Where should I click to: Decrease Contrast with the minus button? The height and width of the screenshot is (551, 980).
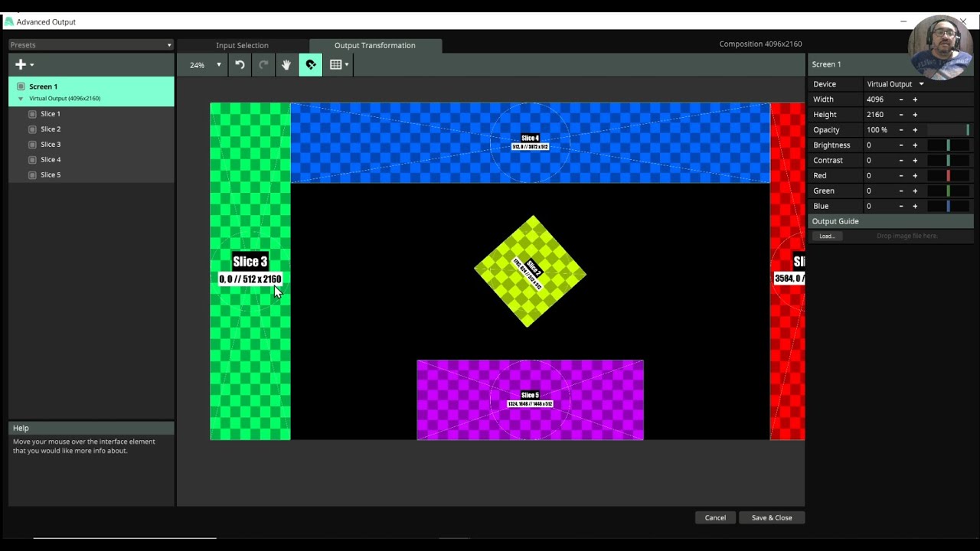pyautogui.click(x=901, y=161)
